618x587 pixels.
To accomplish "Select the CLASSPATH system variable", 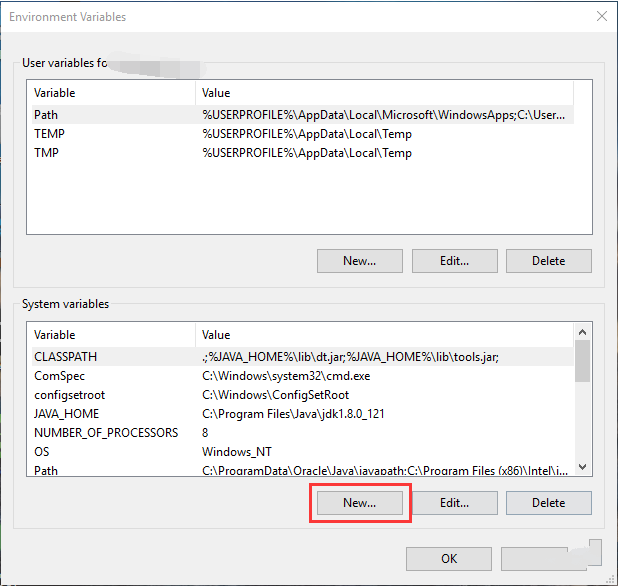I will [66, 357].
